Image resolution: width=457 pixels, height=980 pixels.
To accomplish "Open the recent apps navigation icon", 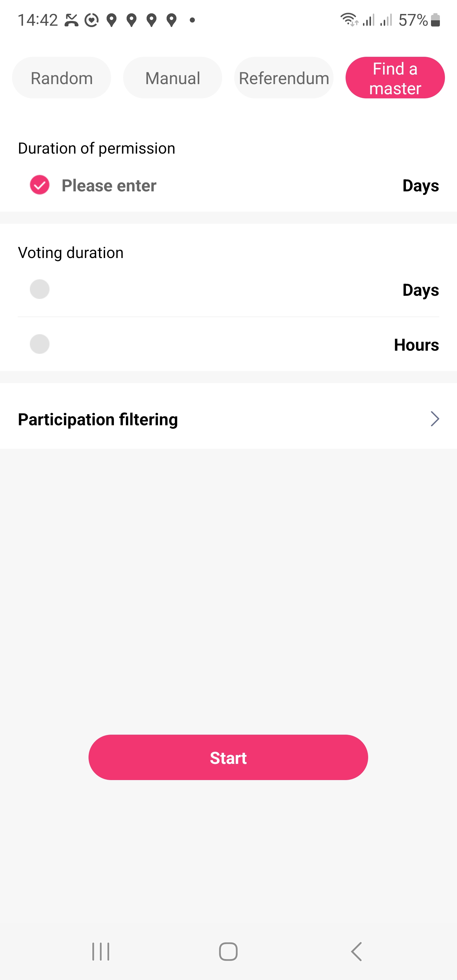I will coord(101,951).
